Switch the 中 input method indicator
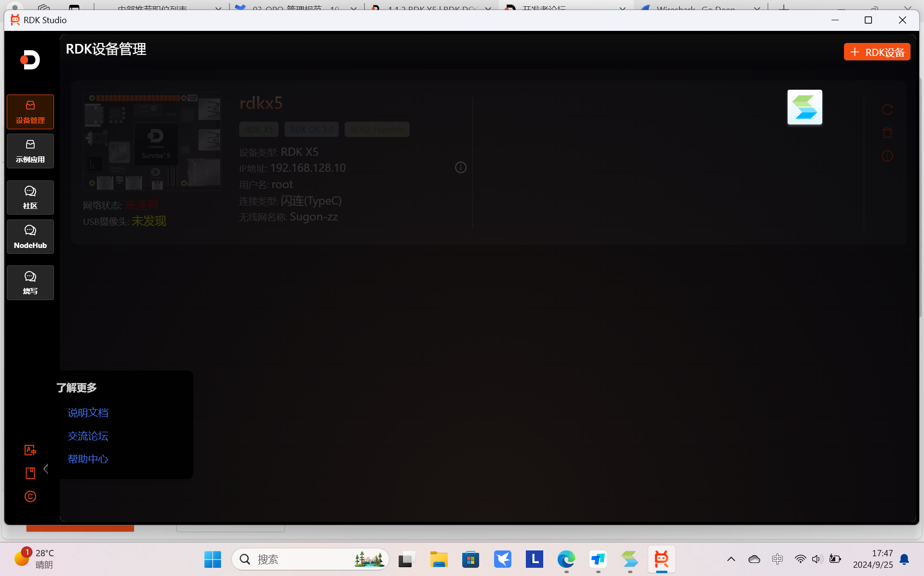 (x=777, y=559)
